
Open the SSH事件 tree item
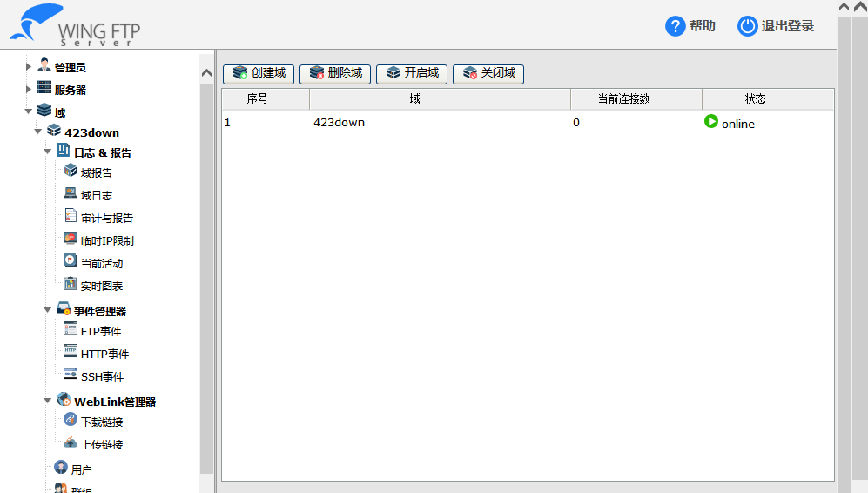pyautogui.click(x=102, y=377)
